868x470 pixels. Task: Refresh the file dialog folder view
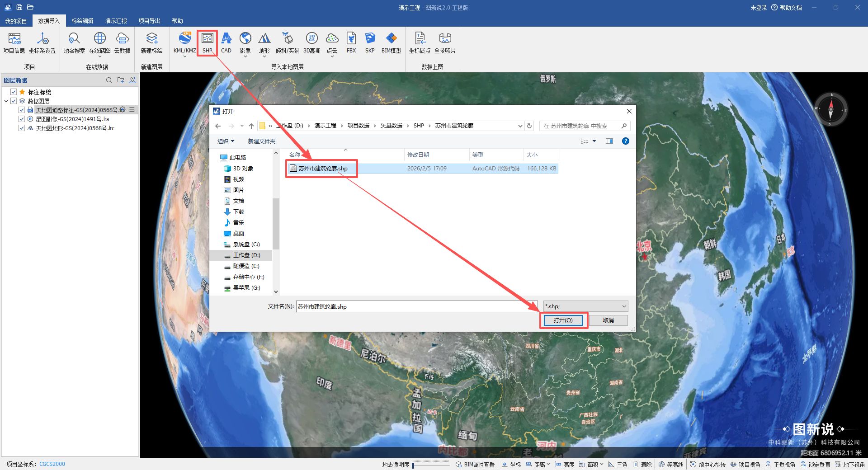tap(529, 126)
